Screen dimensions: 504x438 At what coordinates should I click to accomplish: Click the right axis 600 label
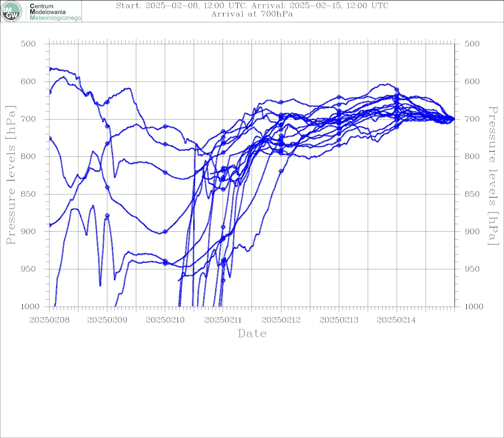coord(472,81)
